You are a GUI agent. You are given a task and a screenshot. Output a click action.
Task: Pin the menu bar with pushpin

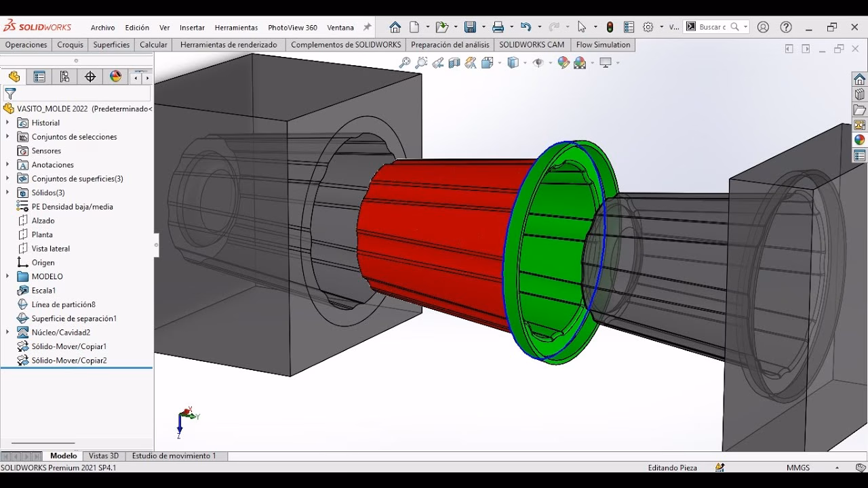(x=368, y=27)
